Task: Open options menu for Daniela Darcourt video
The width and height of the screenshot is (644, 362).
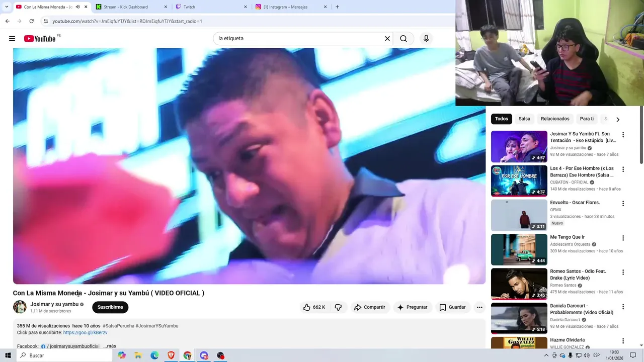Action: (623, 307)
